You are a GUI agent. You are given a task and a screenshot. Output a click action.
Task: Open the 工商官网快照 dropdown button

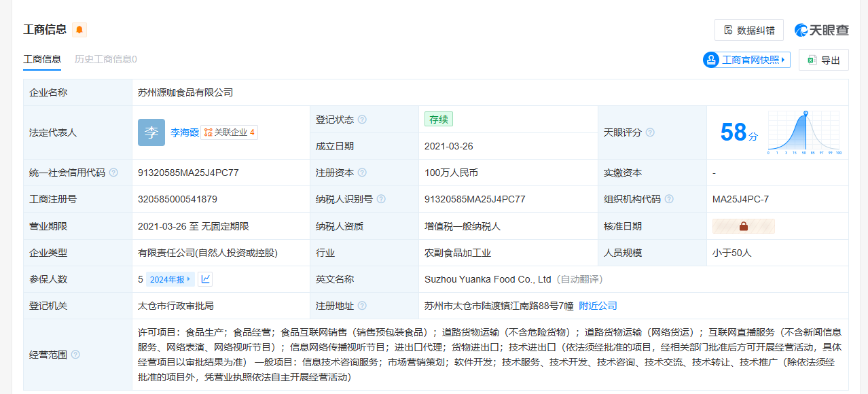click(x=747, y=60)
